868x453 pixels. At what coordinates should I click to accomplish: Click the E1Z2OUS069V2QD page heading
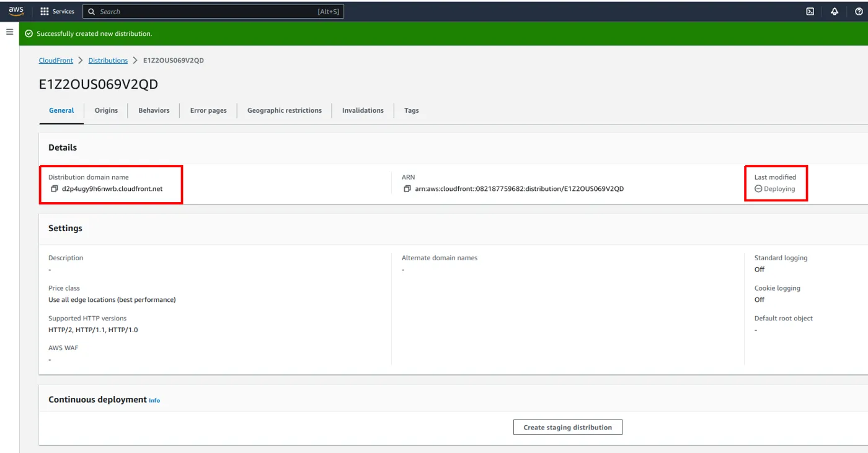[x=98, y=85]
